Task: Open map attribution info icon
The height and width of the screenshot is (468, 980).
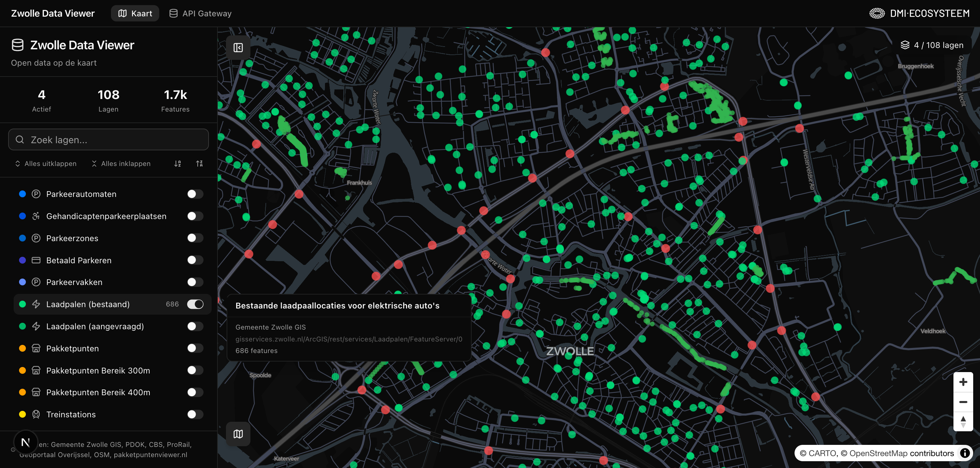Action: click(964, 453)
